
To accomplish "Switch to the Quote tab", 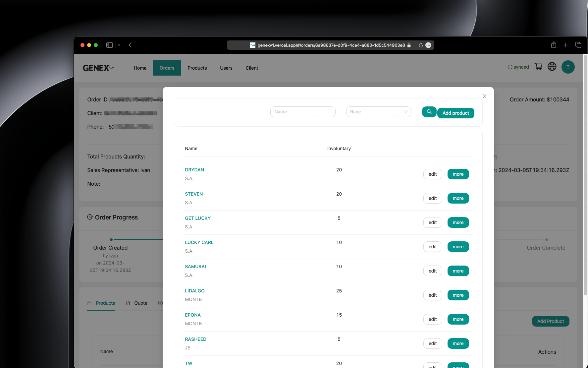I will [137, 303].
